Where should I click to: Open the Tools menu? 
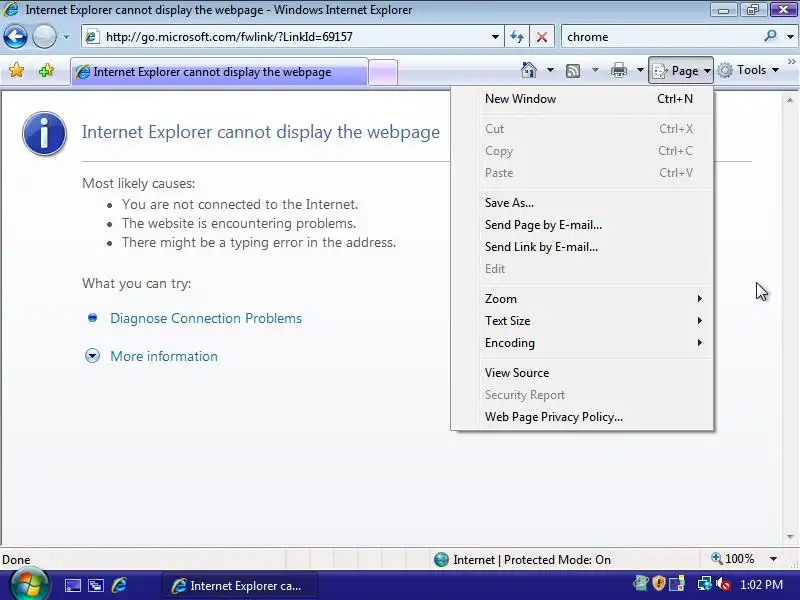tap(748, 70)
